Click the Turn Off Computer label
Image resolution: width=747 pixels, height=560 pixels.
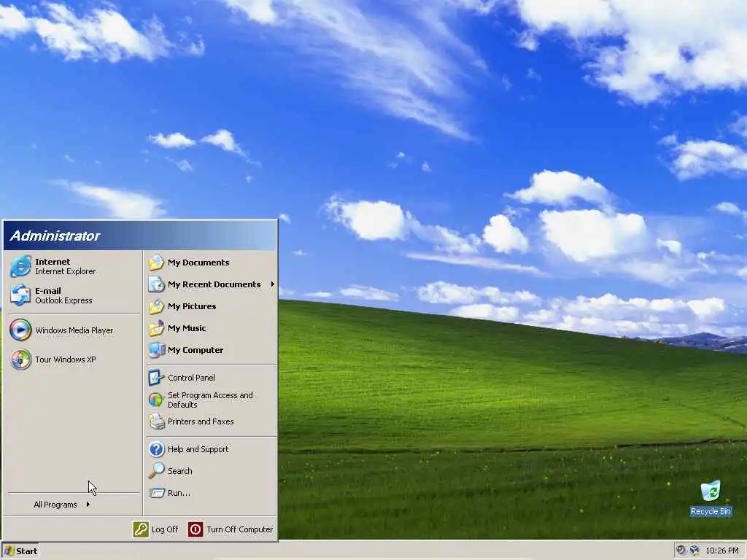point(239,529)
